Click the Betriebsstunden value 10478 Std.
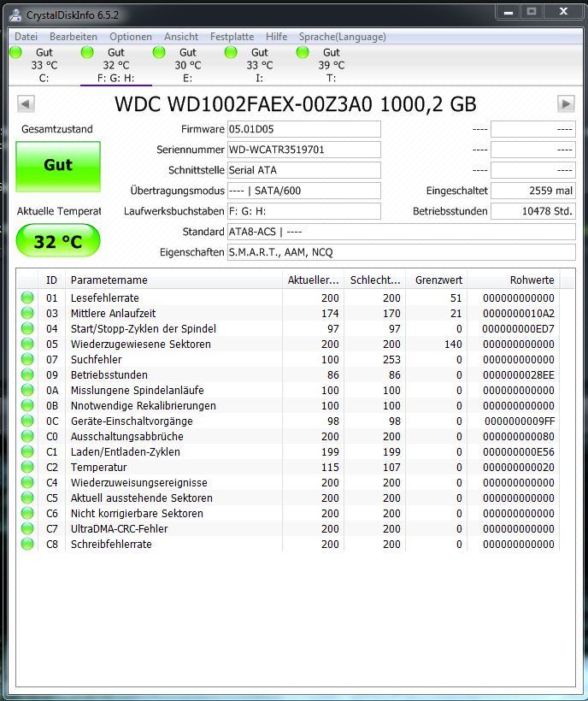The width and height of the screenshot is (588, 701). (x=533, y=211)
